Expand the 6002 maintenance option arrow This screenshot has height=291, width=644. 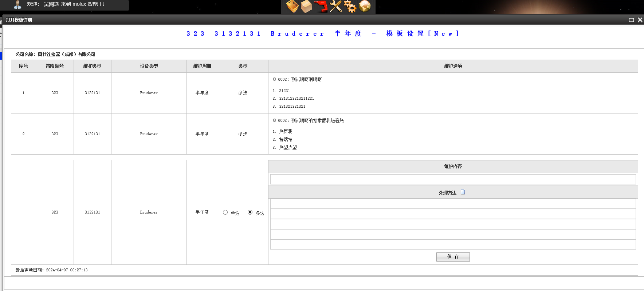pos(274,79)
